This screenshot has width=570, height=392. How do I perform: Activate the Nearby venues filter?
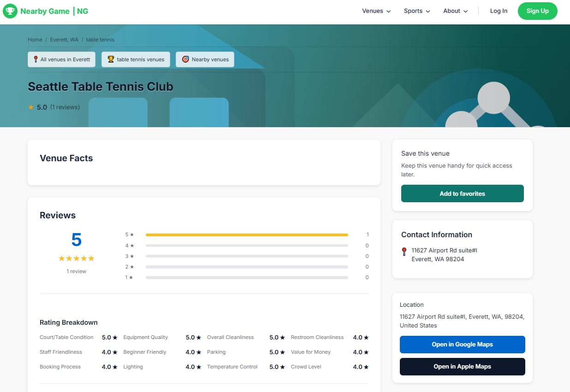point(205,59)
